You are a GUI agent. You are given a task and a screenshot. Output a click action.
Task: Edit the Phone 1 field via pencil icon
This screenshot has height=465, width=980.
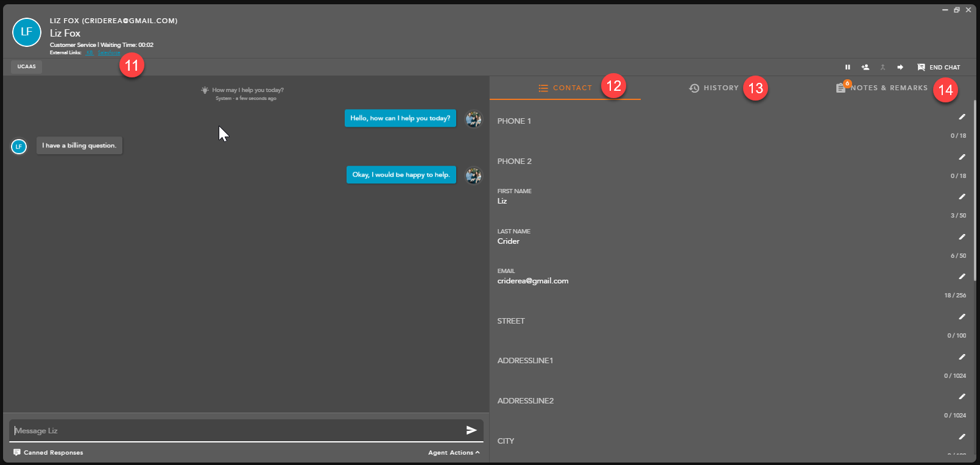pyautogui.click(x=962, y=117)
